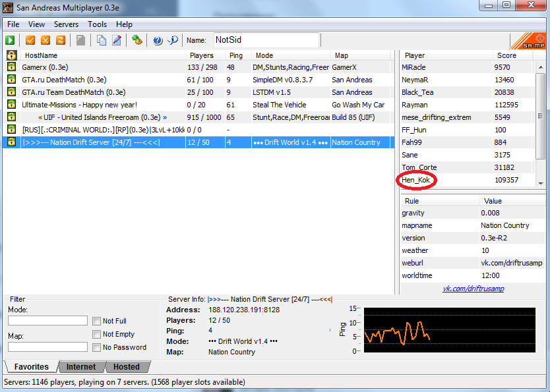Click player list scrollbar down arrow
550x392 pixels.
click(541, 183)
